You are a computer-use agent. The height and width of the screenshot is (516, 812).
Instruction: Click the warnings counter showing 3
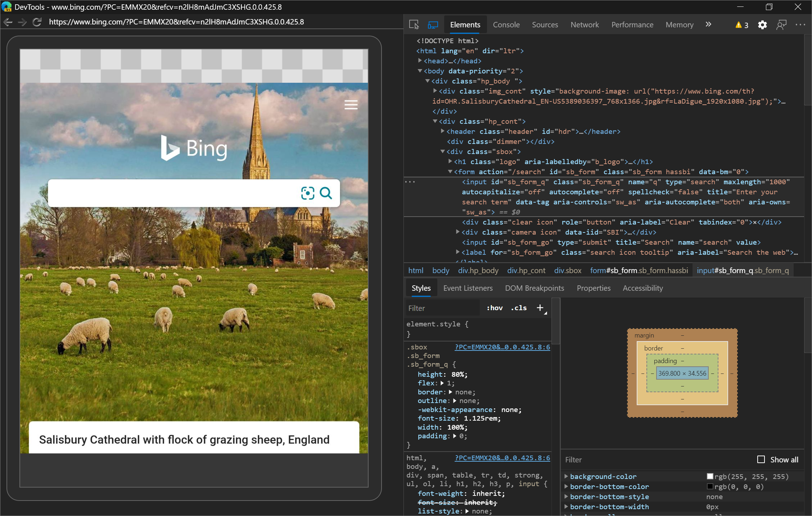tap(741, 25)
